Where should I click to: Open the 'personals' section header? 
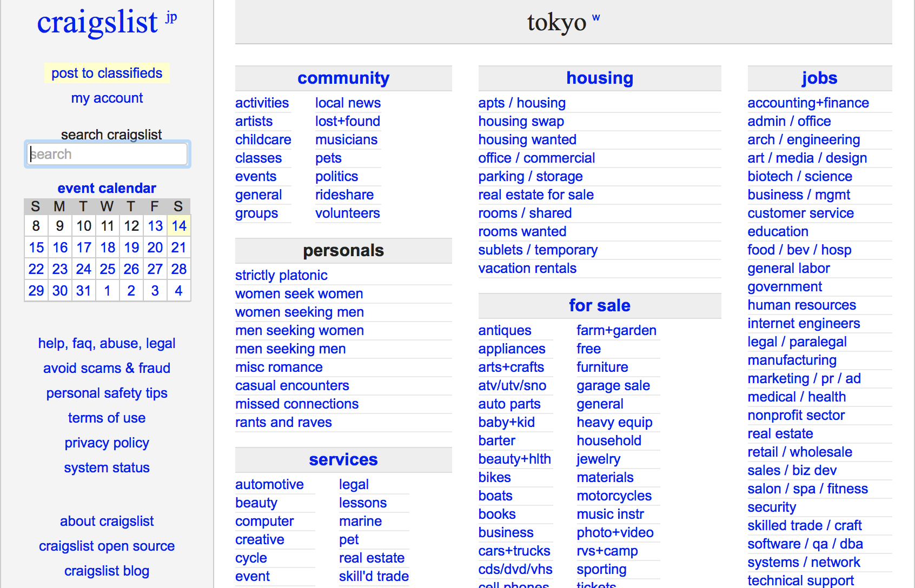pyautogui.click(x=343, y=250)
